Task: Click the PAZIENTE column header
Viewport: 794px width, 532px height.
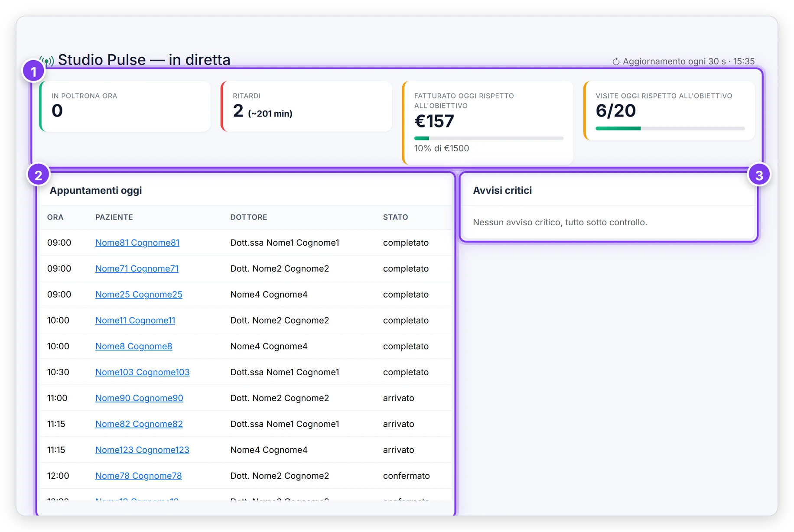Action: (114, 217)
